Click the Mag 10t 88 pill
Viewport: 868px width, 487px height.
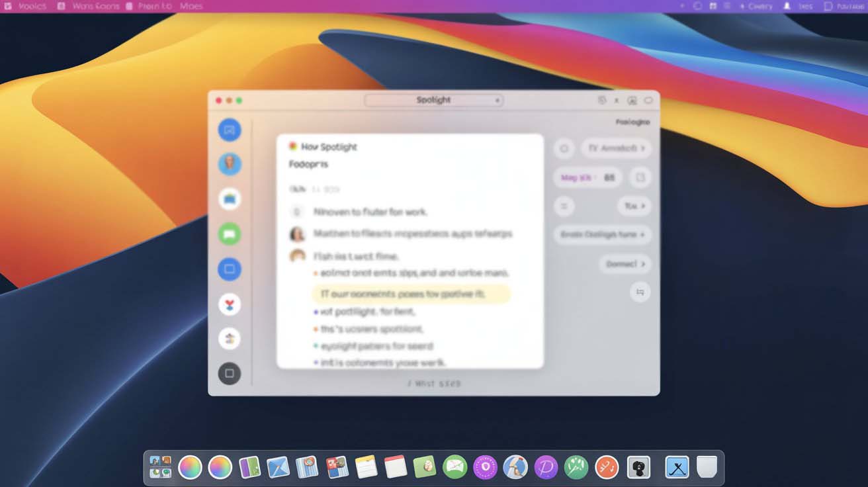pyautogui.click(x=587, y=177)
